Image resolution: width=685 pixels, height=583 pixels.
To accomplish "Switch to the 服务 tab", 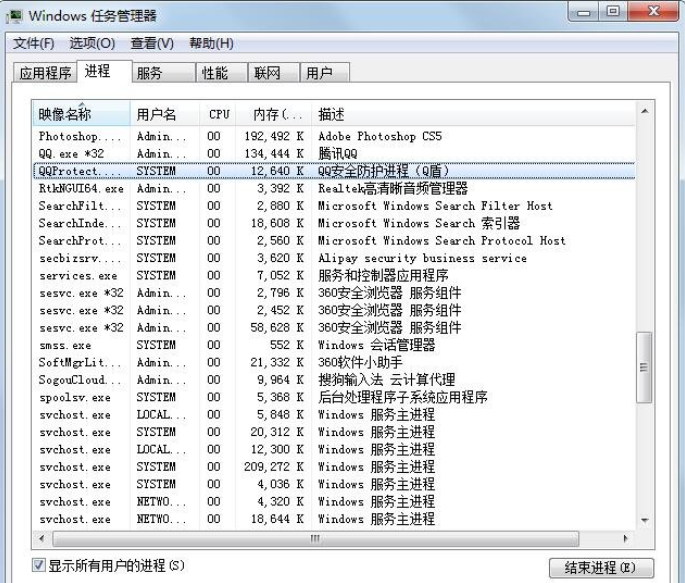I will point(163,72).
